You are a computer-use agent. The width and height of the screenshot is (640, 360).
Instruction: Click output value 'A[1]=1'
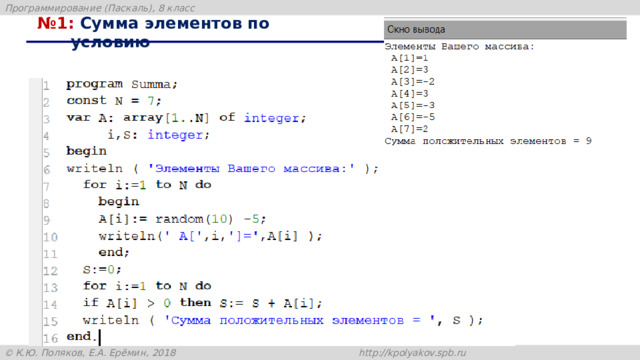(x=409, y=58)
